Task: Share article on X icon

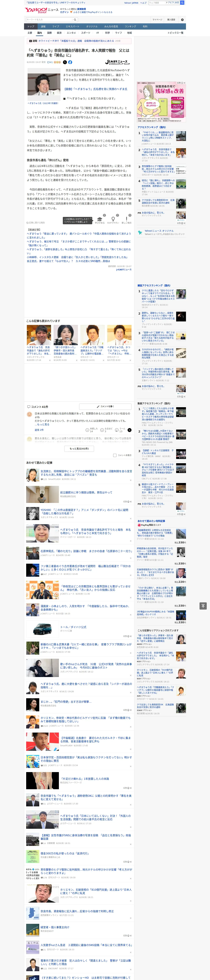Action: click(65, 62)
